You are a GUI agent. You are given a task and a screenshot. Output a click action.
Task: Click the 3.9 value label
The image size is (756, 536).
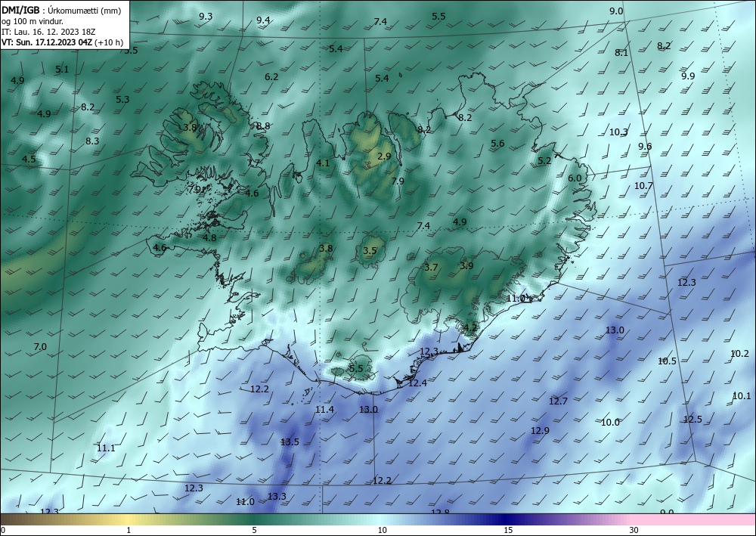click(466, 265)
